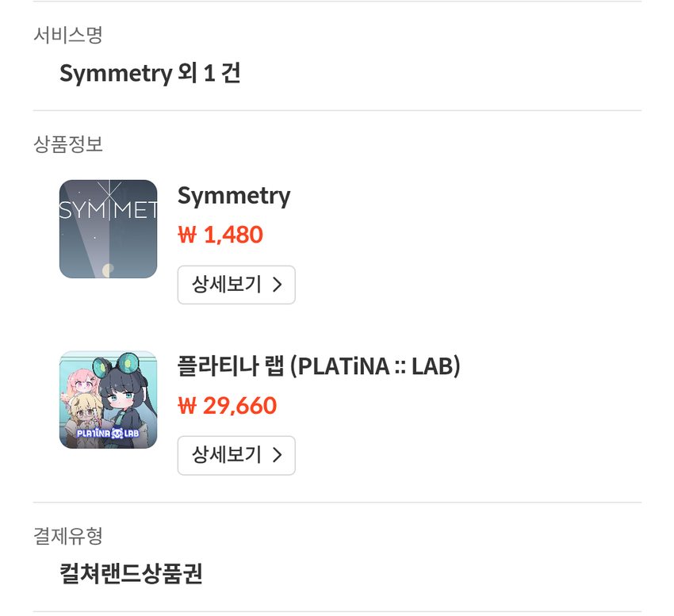Click the won symbol before 1,480
Viewport: 674px width, 616px height.
click(187, 235)
